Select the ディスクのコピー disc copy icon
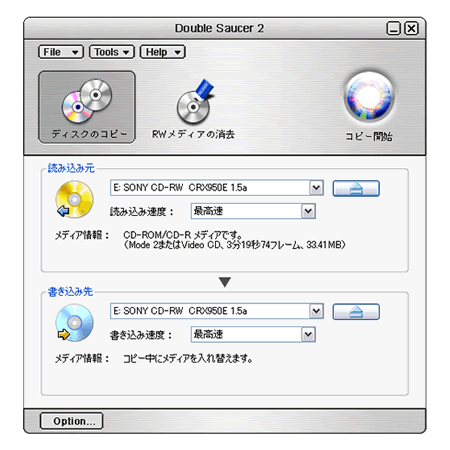The width and height of the screenshot is (450, 450). (87, 107)
